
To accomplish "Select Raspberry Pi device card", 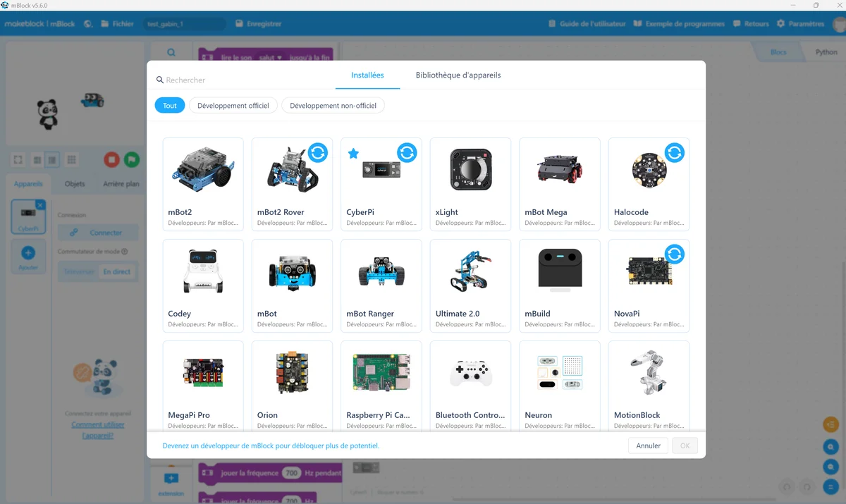I will (381, 386).
